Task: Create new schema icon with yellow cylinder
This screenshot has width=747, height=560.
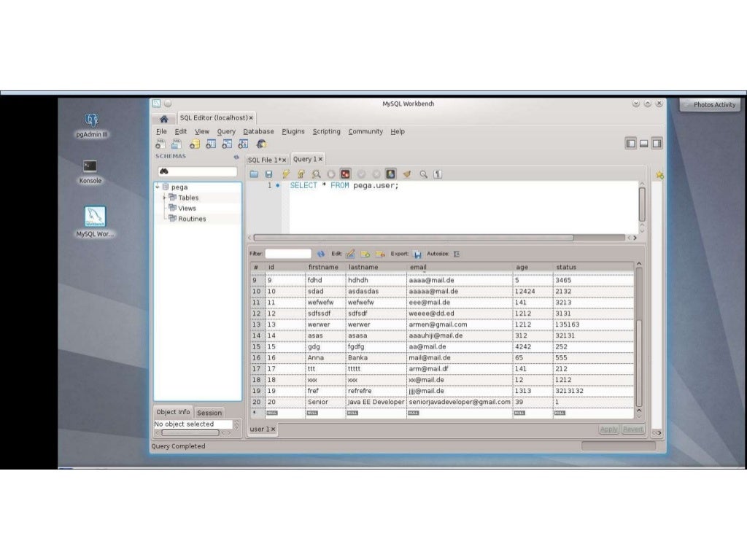Action: pyautogui.click(x=194, y=144)
